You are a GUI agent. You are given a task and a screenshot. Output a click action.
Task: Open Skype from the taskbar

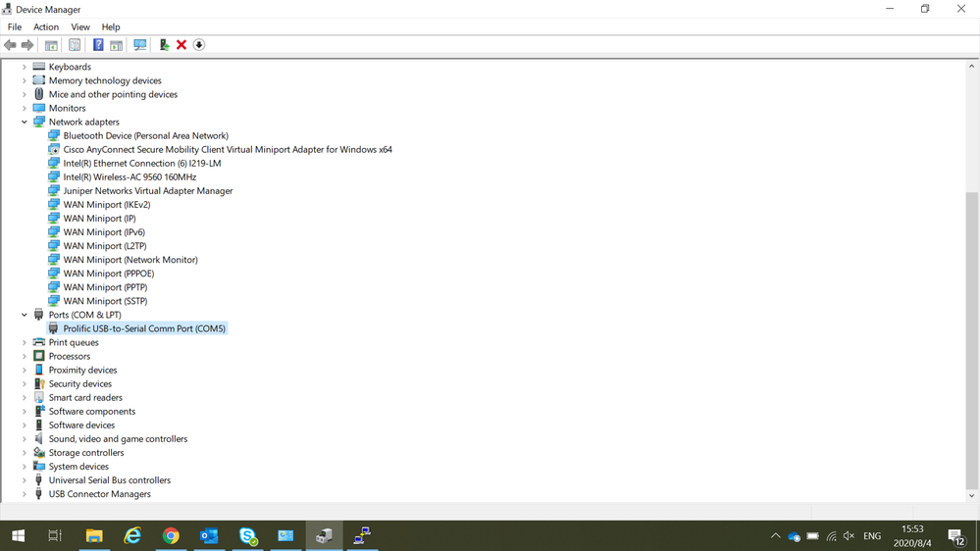click(x=247, y=535)
